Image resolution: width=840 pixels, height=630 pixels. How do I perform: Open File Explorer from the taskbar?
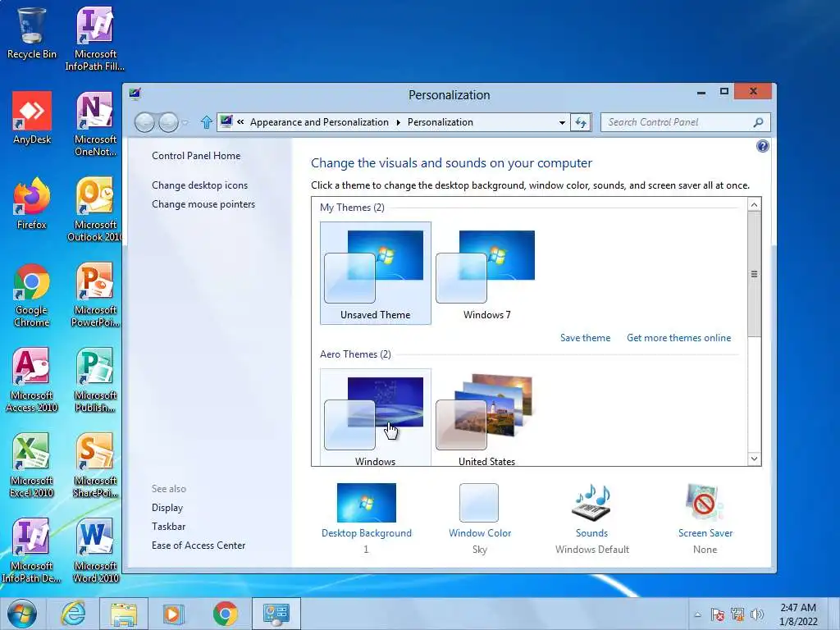[124, 614]
